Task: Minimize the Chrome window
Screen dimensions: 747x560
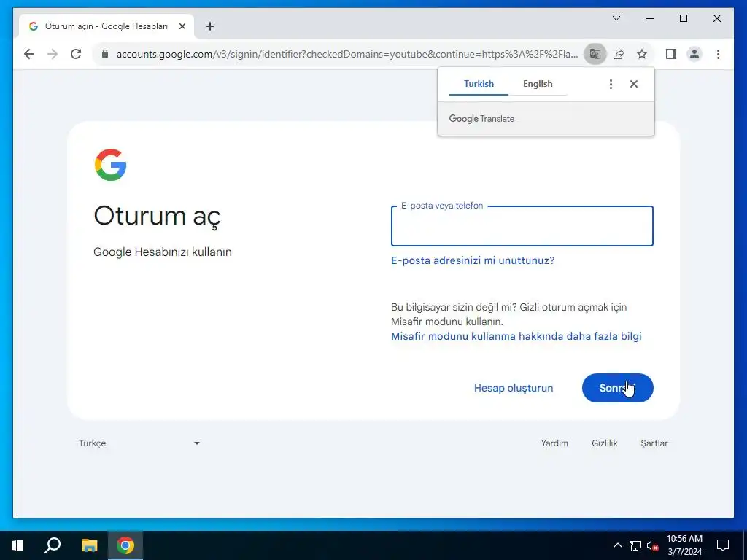Action: [x=650, y=18]
